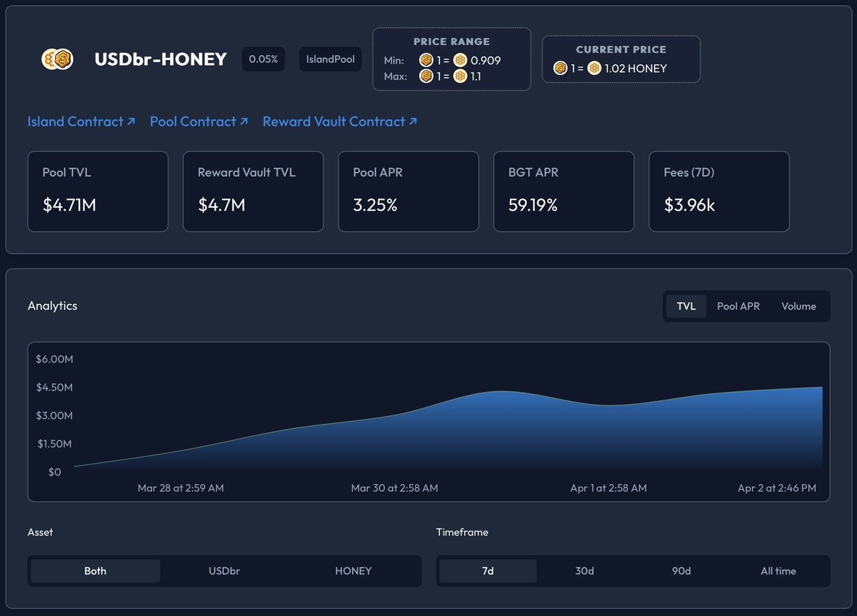This screenshot has height=616, width=857.
Task: Switch the analytics chart to Volume
Action: pos(798,306)
